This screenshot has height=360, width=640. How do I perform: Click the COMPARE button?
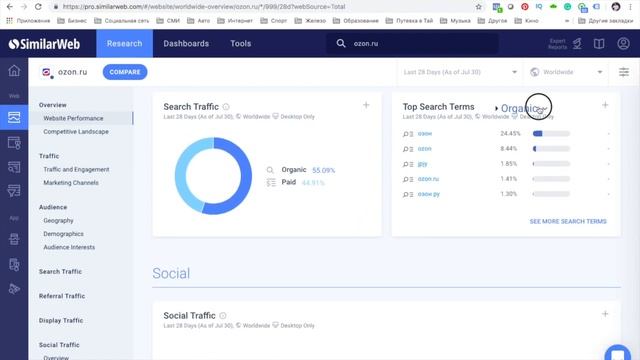point(125,72)
